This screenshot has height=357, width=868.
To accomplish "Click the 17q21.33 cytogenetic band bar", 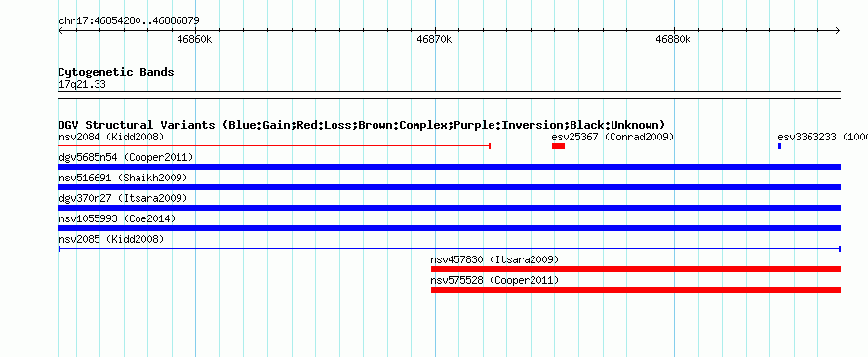I will (x=449, y=95).
